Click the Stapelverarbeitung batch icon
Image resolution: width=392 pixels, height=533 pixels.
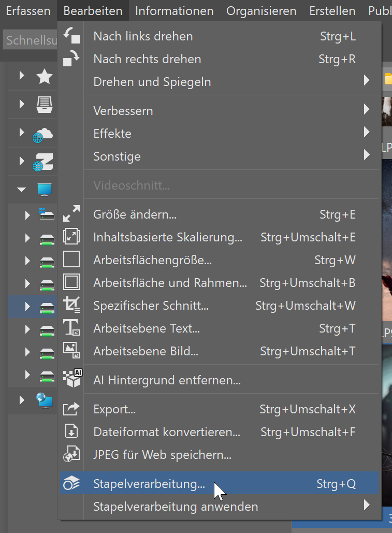(x=71, y=483)
